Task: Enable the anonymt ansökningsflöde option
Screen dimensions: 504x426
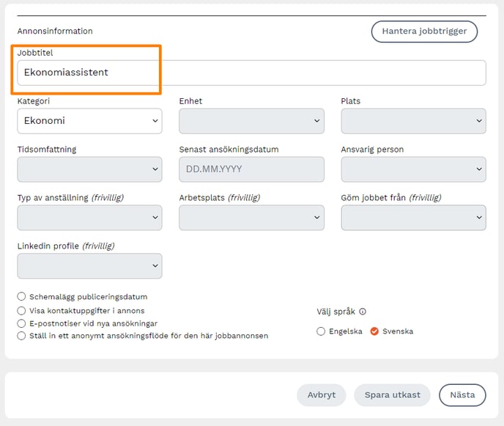Action: click(x=22, y=336)
